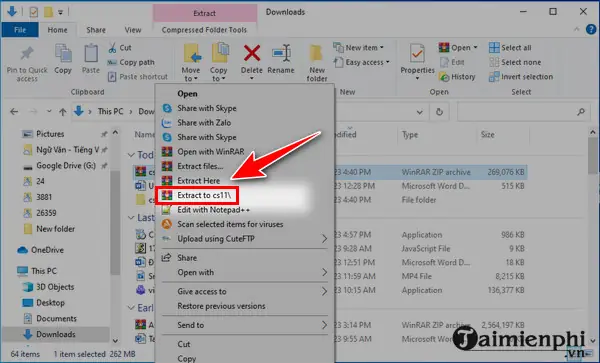Open the address bar history dropdown
Screen dimensions: 600x363
point(419,112)
